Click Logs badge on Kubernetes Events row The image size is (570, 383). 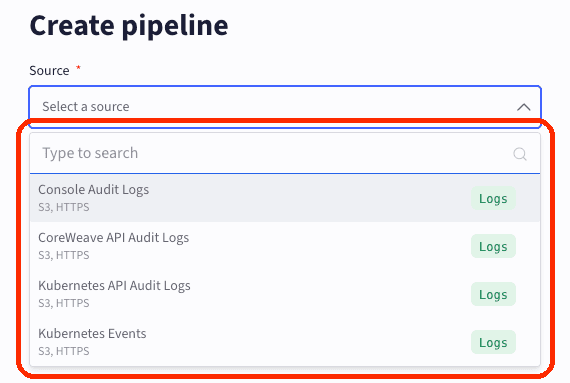493,342
